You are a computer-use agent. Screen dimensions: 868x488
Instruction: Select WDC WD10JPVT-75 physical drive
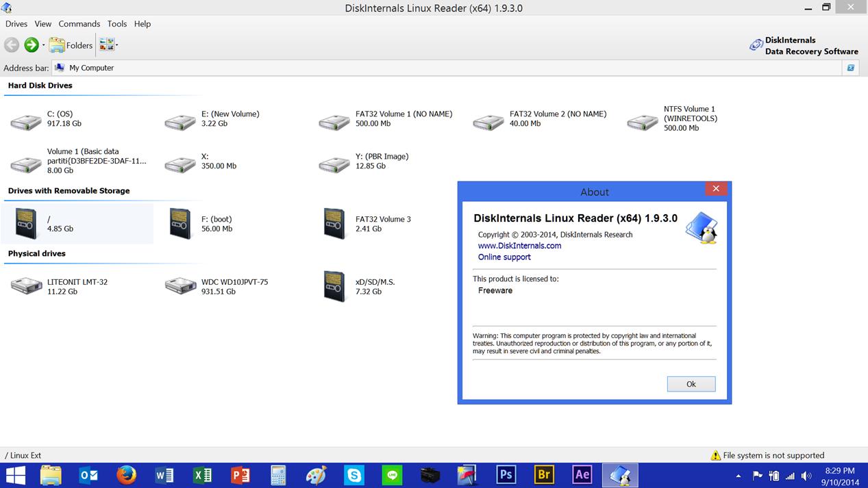click(x=216, y=286)
